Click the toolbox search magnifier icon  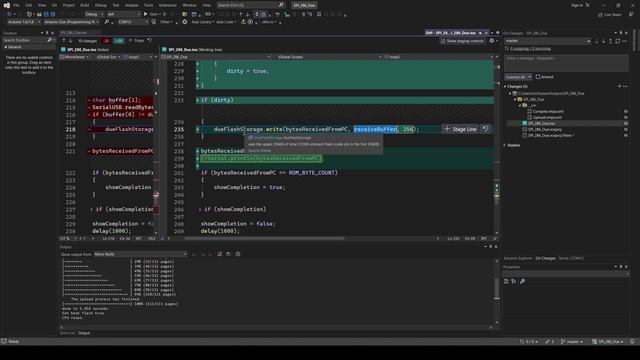[49, 40]
